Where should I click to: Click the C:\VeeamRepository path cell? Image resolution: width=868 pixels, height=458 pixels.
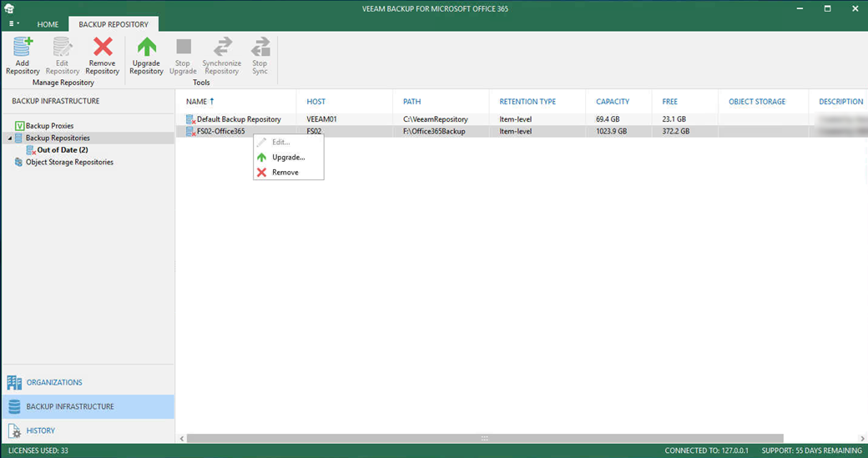tap(436, 119)
